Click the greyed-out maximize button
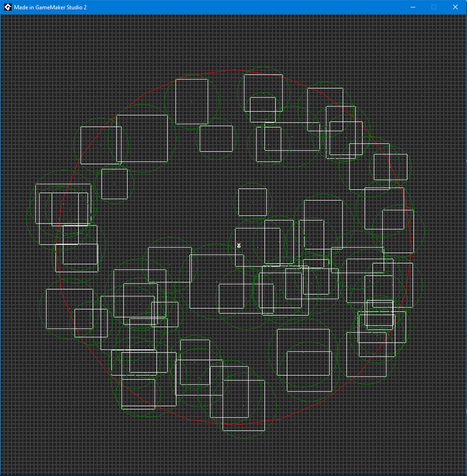 [x=433, y=7]
